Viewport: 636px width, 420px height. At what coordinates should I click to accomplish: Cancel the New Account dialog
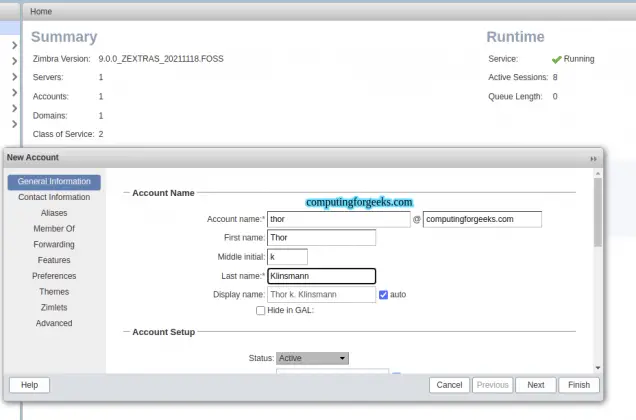click(449, 385)
